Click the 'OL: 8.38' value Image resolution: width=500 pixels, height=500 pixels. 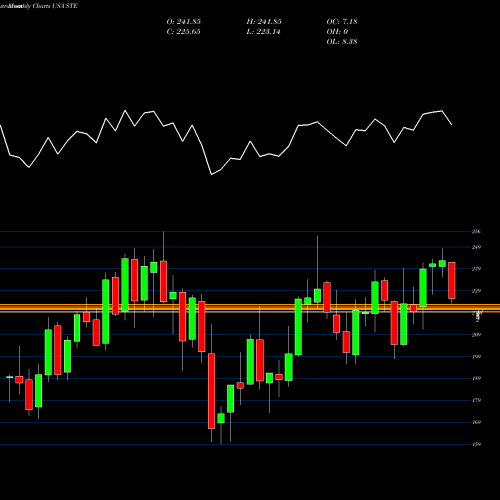(x=342, y=42)
